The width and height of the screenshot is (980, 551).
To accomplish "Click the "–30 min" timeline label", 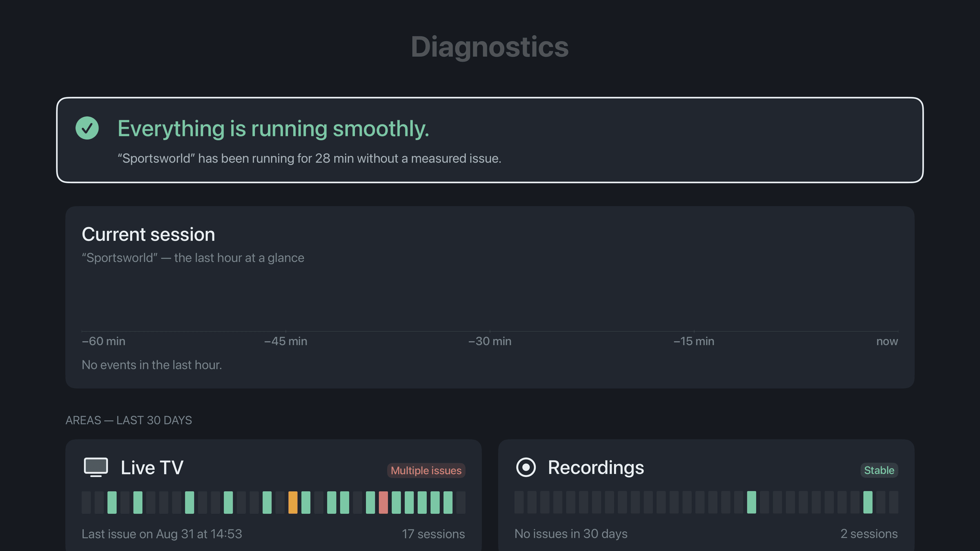I will click(490, 341).
